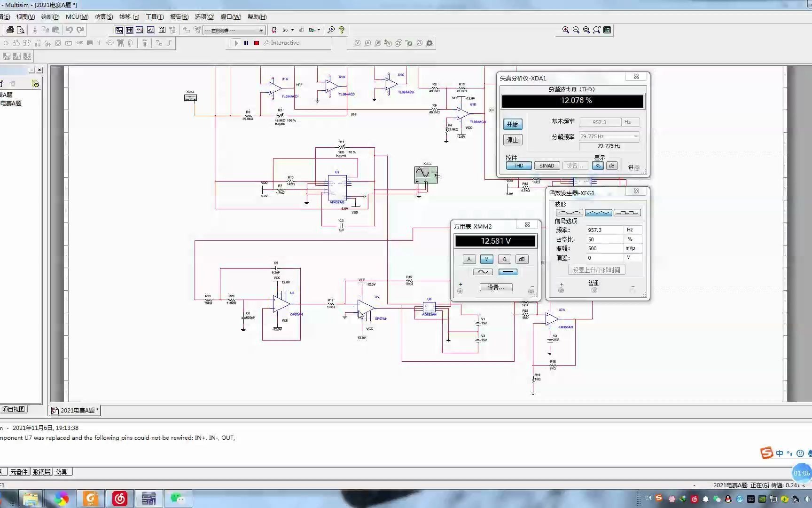
Task: Open the mVp amplitude unit selector
Action: coord(632,248)
